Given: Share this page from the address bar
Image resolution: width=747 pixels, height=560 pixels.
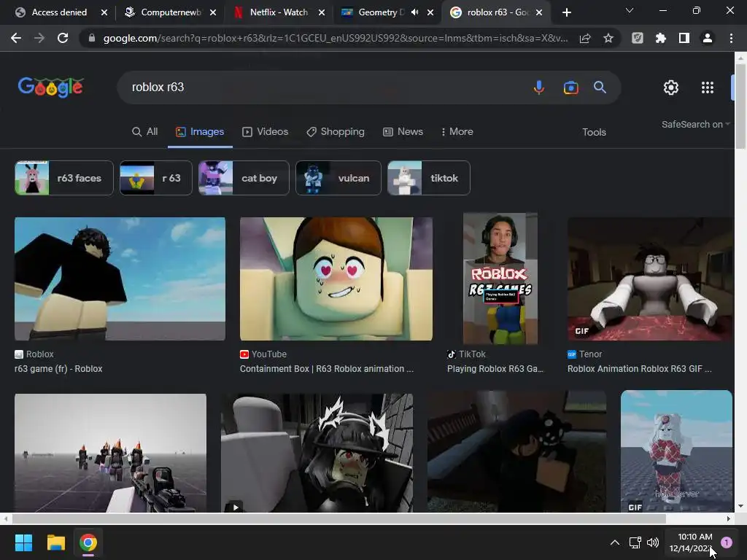Looking at the screenshot, I should pos(585,38).
